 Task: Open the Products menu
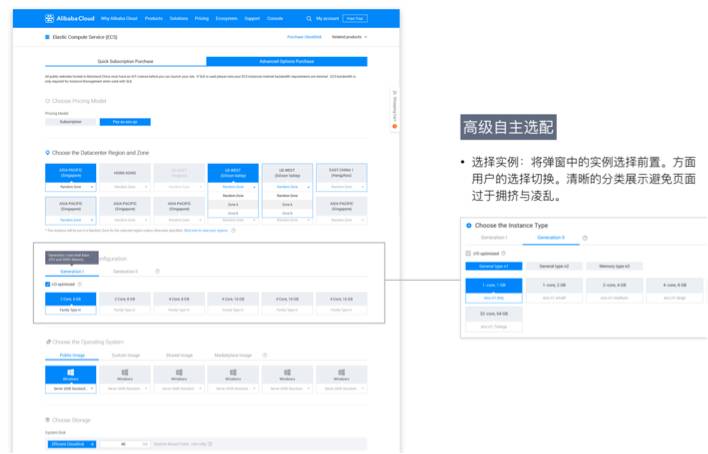(x=154, y=19)
